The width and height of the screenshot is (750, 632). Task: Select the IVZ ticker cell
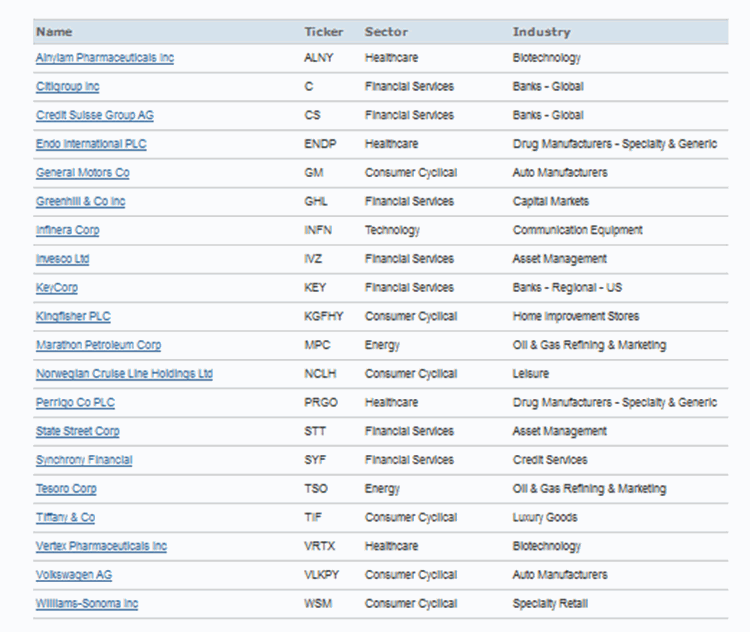(x=313, y=259)
